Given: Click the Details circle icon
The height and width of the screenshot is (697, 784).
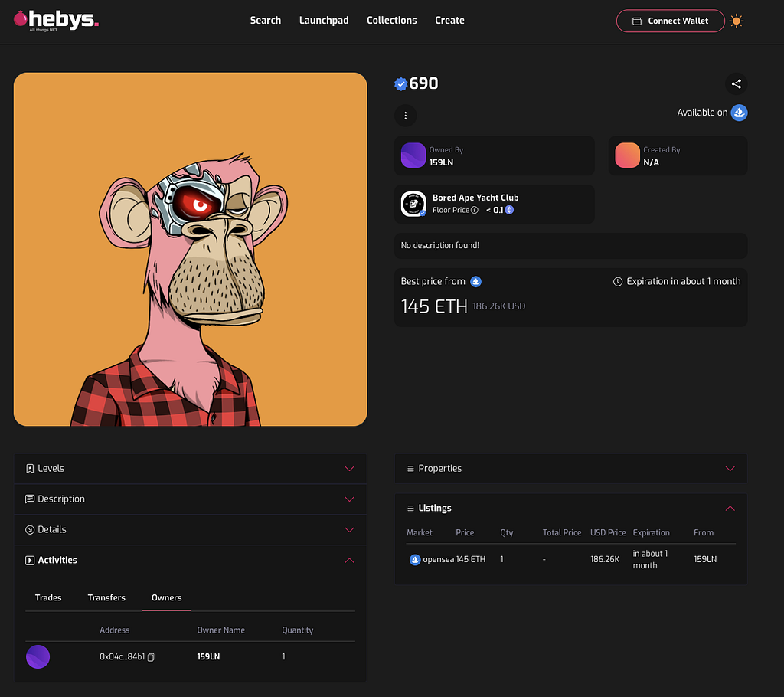Looking at the screenshot, I should coord(30,530).
